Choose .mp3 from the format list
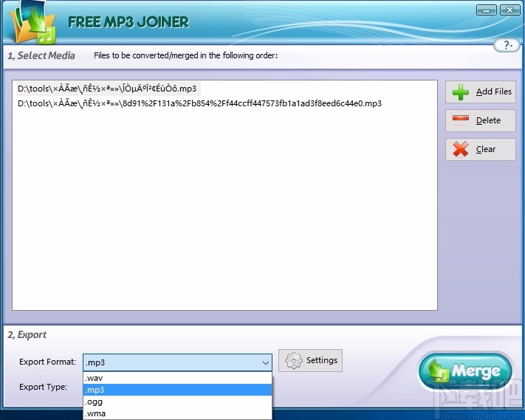 point(177,390)
